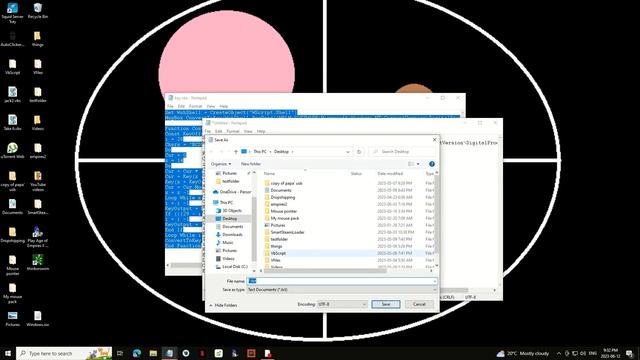Select YouTube videos desktop icon
This screenshot has height=360, width=640.
coord(38,181)
